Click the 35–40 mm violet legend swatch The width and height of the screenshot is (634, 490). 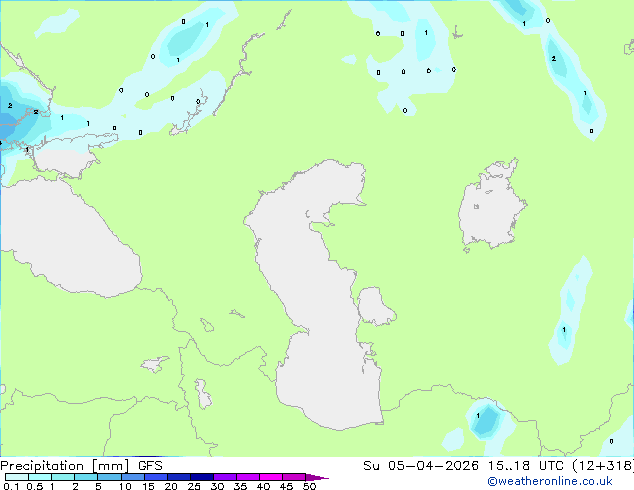click(x=247, y=477)
